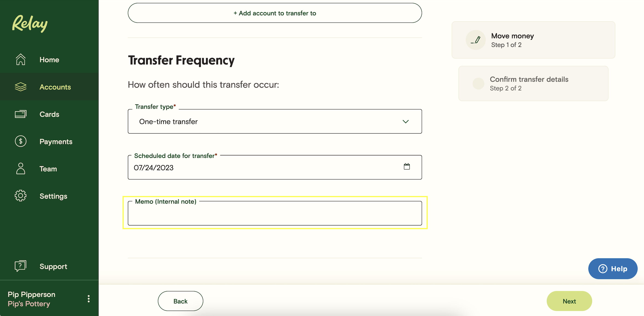Click the Cards icon in sidebar
This screenshot has width=644, height=316.
pyautogui.click(x=20, y=114)
